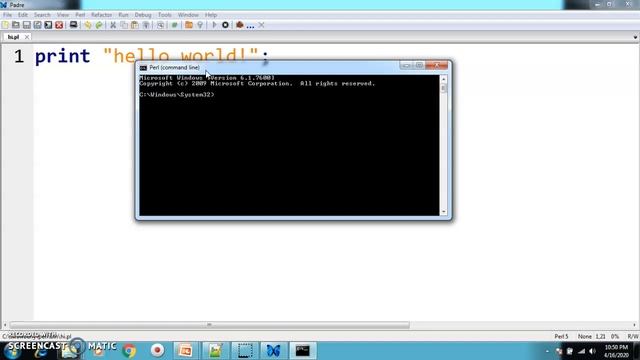The height and width of the screenshot is (360, 640).
Task: Click the red Close file toolbar icon
Action: [x=59, y=25]
